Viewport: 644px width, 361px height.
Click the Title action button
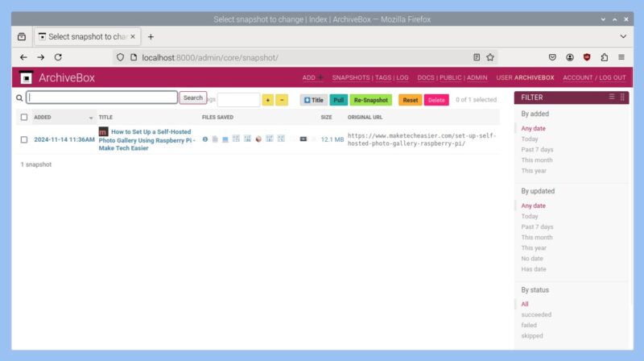click(x=314, y=100)
